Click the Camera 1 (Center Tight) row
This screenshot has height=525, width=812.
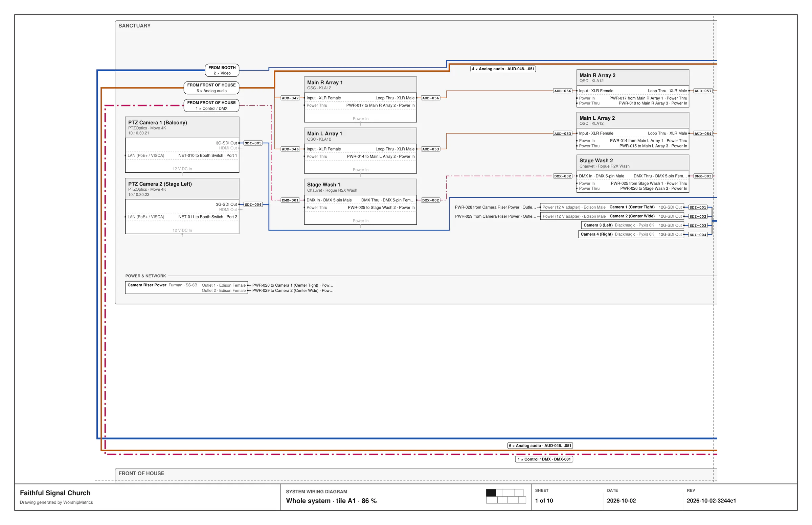point(612,207)
